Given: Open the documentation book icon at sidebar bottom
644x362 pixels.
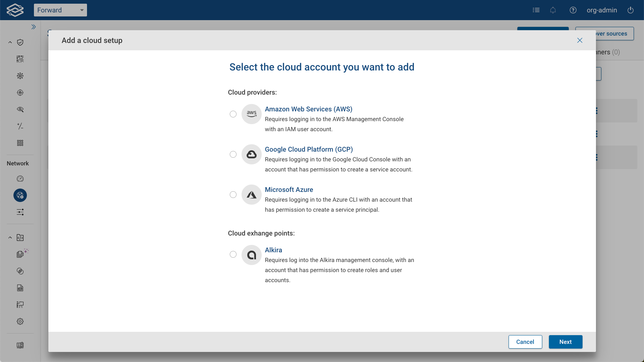Looking at the screenshot, I should 20,345.
